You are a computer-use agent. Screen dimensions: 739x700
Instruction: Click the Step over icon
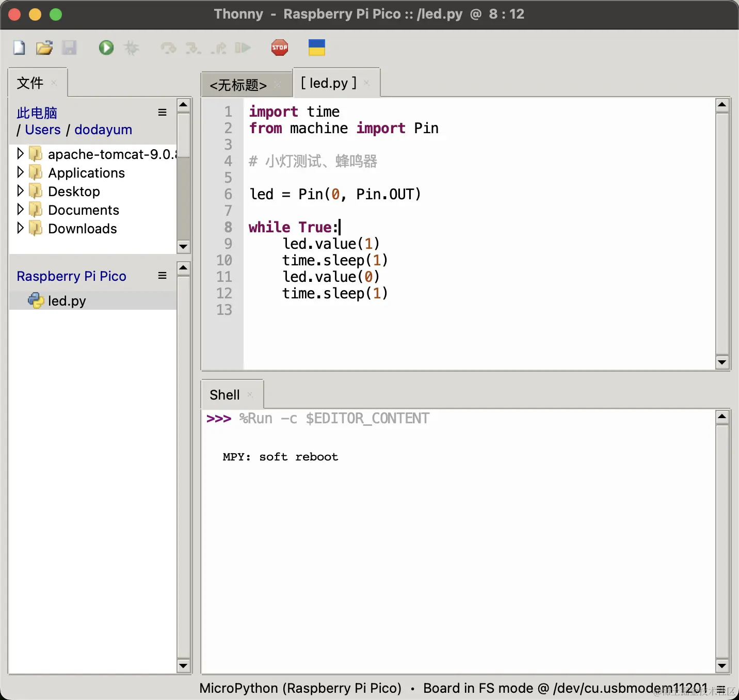(x=168, y=48)
